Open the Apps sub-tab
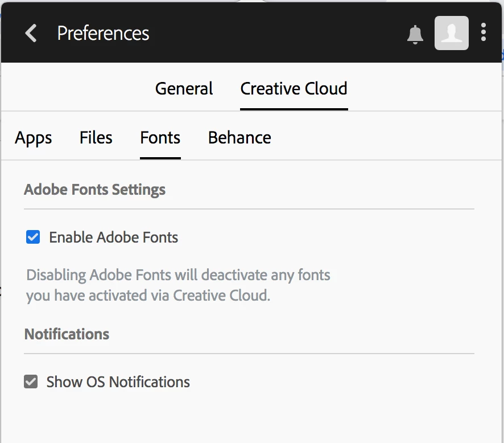504x443 pixels. pyautogui.click(x=33, y=138)
